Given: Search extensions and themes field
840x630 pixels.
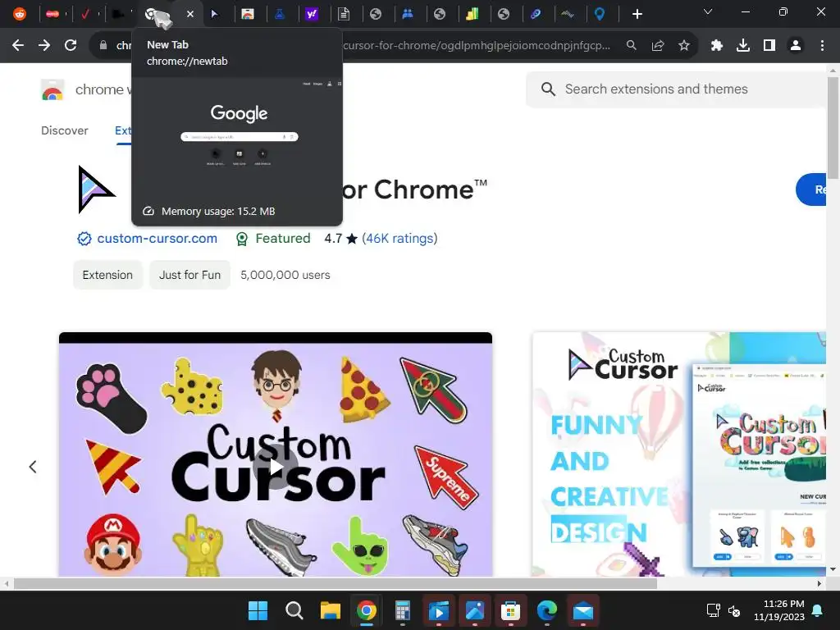Looking at the screenshot, I should tap(676, 89).
